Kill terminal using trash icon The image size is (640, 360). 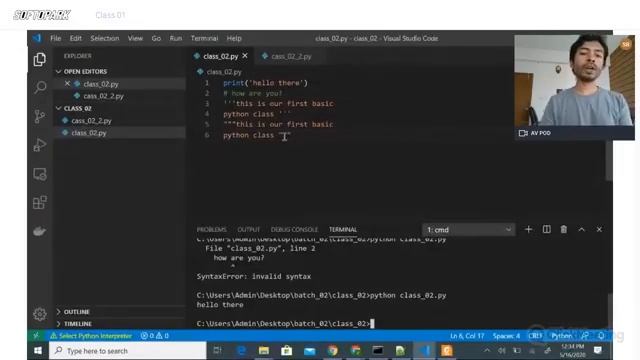tap(564, 229)
